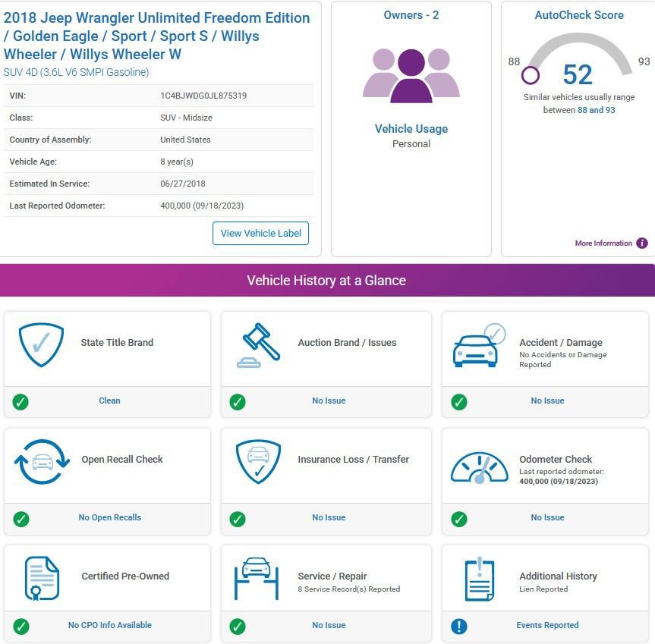
Task: Click green checkmark in Accident / Damage card
Action: click(459, 401)
